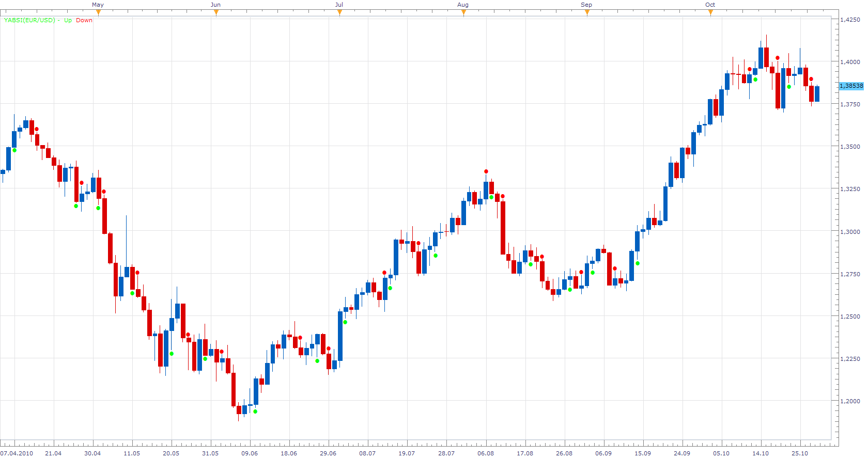The height and width of the screenshot is (459, 868).
Task: Click the 28.07 date axis label
Action: 446,453
